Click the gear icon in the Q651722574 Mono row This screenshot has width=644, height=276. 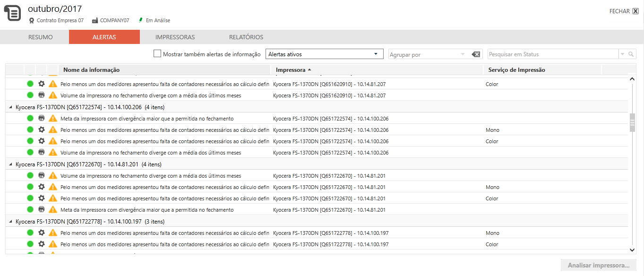[x=42, y=130]
